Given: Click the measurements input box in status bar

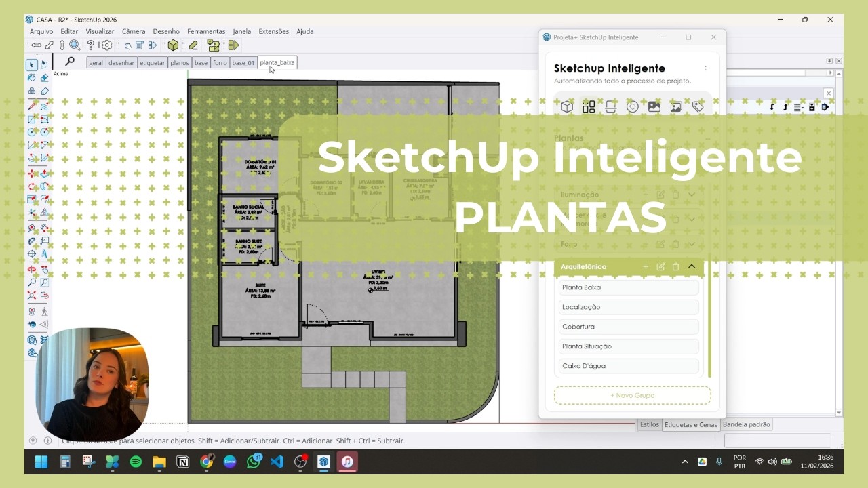Looking at the screenshot, I should tap(778, 441).
